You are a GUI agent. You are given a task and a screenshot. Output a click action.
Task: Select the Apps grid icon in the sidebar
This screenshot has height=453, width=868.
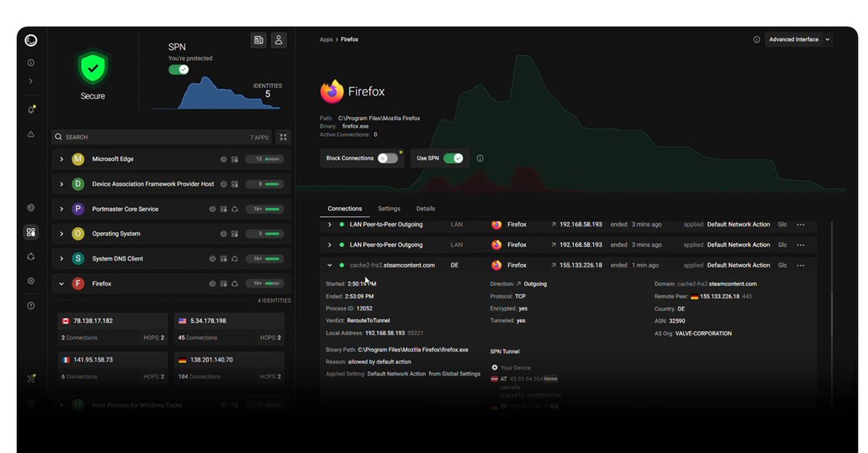(30, 232)
